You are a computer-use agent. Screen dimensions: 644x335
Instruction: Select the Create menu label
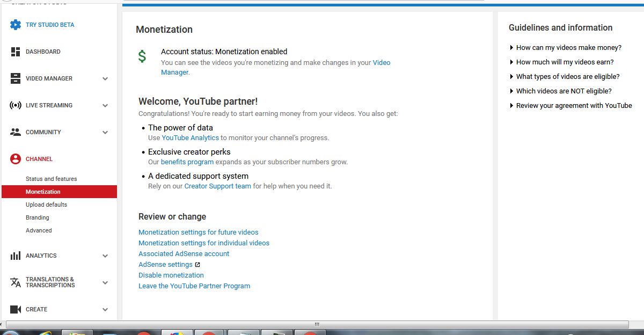click(x=36, y=309)
